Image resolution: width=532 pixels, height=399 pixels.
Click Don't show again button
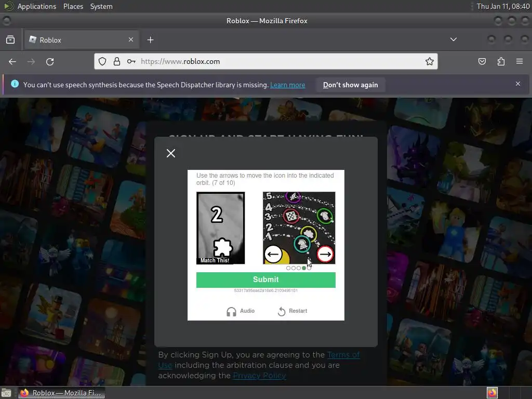pos(351,85)
